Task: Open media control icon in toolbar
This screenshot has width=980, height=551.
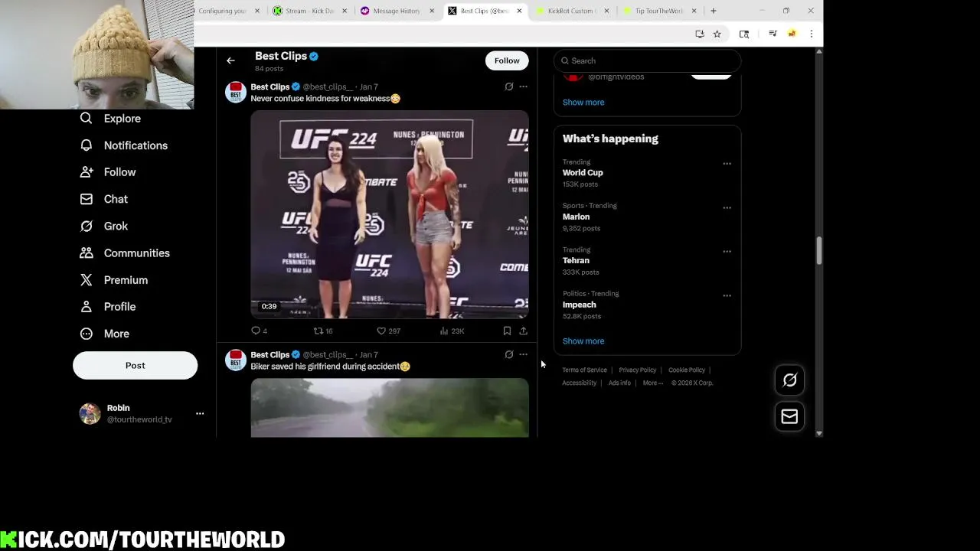Action: [773, 34]
